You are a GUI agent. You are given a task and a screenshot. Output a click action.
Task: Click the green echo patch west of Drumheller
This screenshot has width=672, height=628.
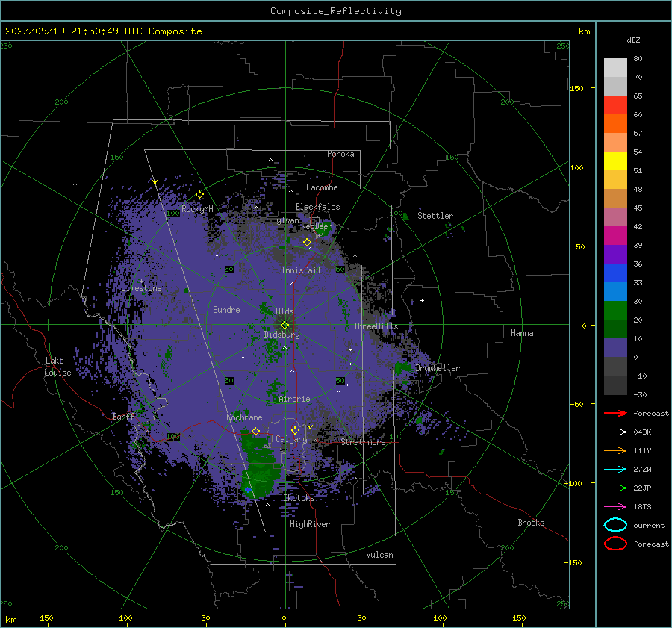pyautogui.click(x=403, y=367)
